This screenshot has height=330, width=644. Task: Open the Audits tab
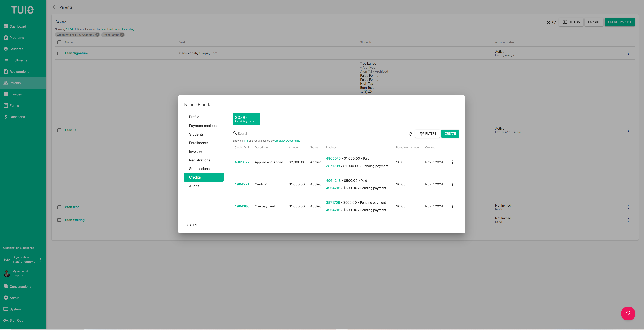tap(204, 186)
